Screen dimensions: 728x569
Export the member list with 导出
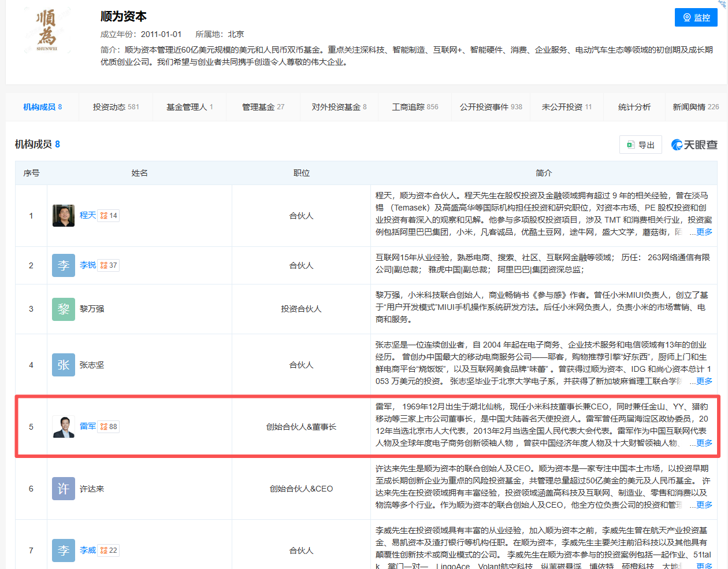[x=640, y=145]
